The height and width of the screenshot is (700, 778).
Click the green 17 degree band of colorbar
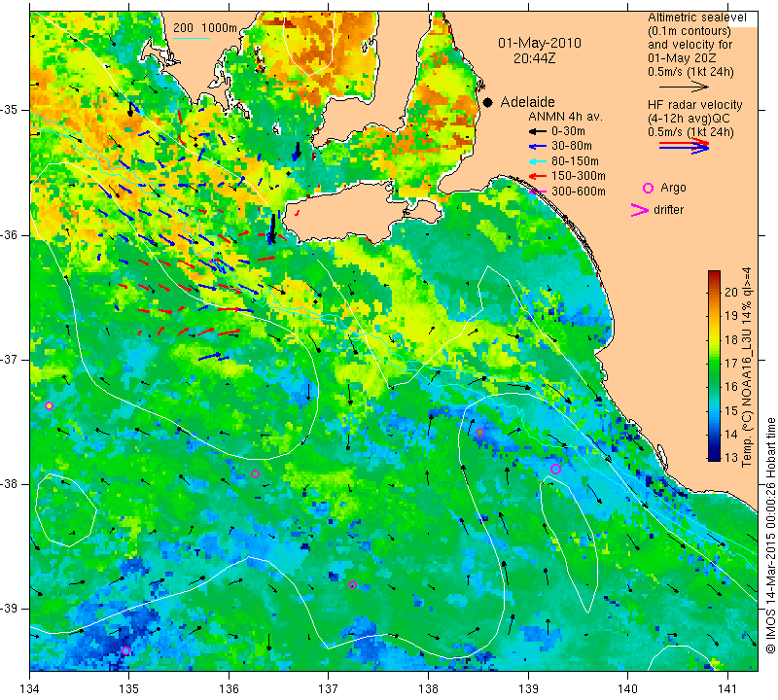(x=714, y=363)
